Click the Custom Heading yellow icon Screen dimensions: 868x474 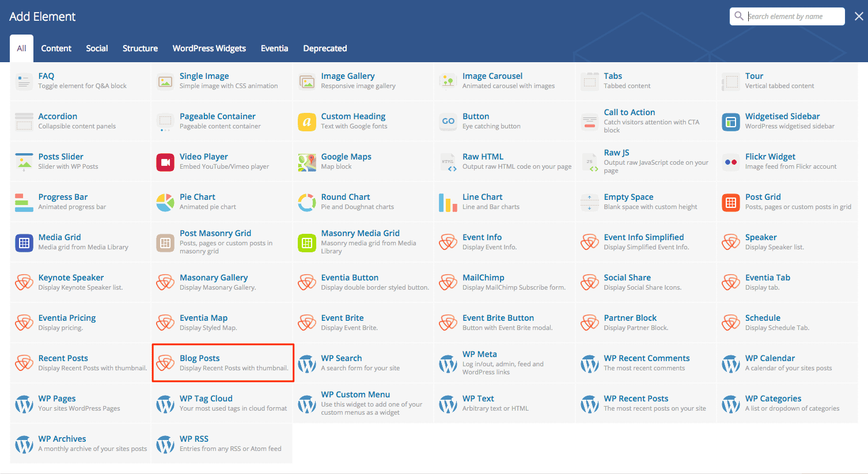coord(306,122)
